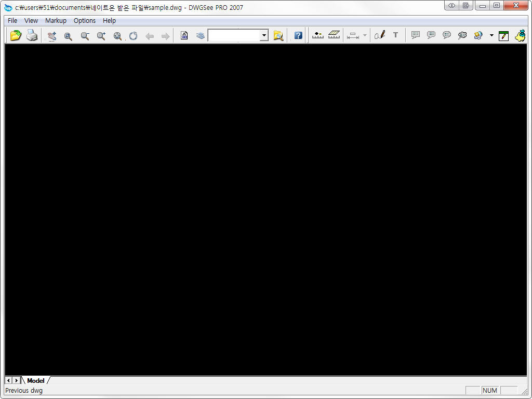Open the layers manager icon
Image resolution: width=532 pixels, height=399 pixels.
click(201, 36)
